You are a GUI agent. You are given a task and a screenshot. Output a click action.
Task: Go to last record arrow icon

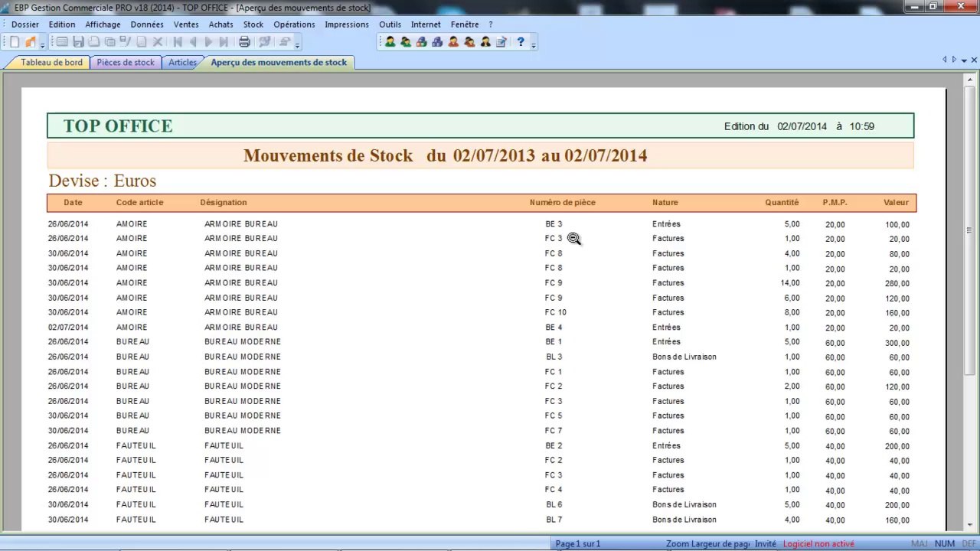pyautogui.click(x=224, y=42)
